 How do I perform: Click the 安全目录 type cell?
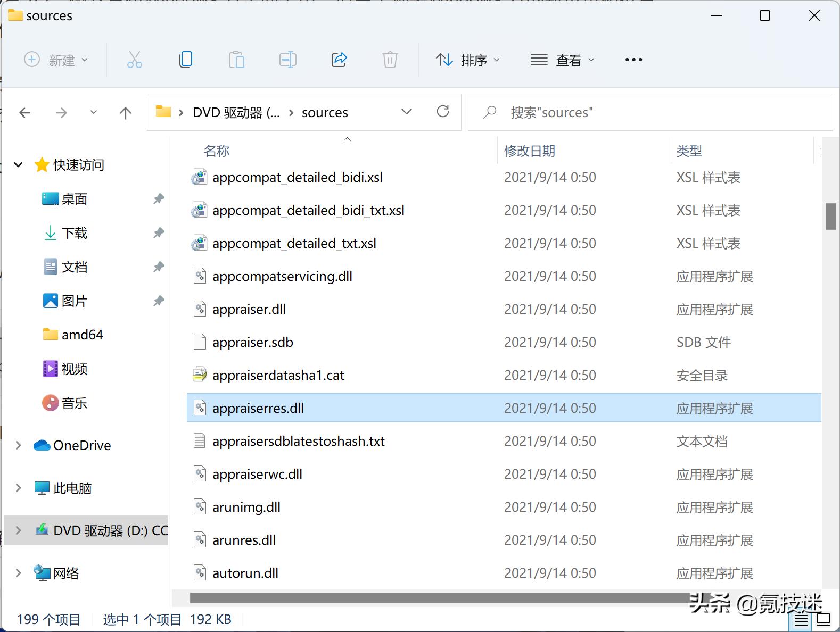702,375
